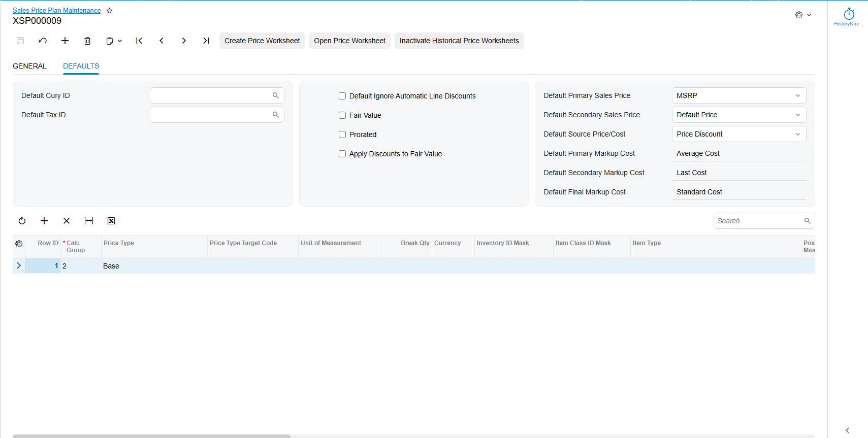
Task: Open the grid column configuration gear
Action: pos(19,244)
